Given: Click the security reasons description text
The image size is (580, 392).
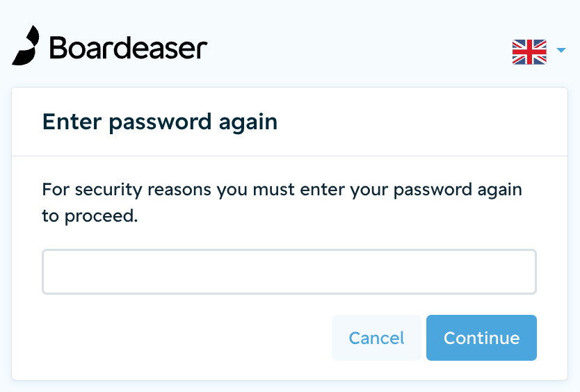Looking at the screenshot, I should click(x=282, y=203).
